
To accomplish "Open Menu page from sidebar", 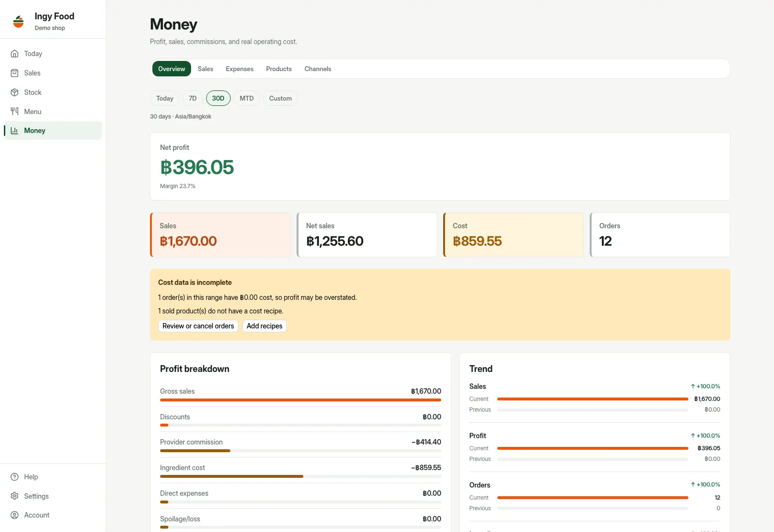I will click(x=53, y=112).
